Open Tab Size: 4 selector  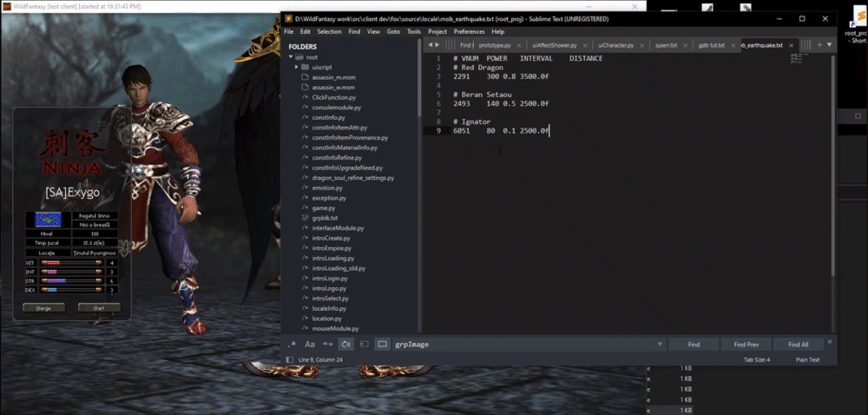[x=757, y=359]
